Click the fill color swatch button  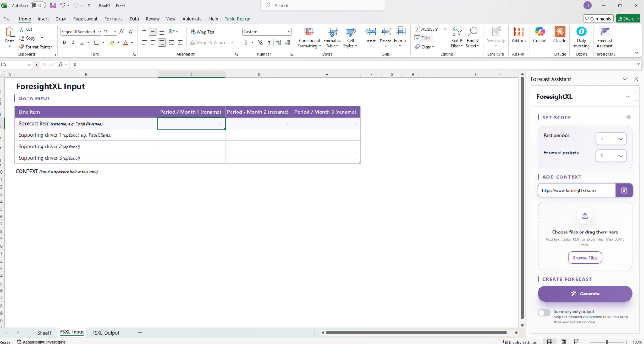coord(112,42)
